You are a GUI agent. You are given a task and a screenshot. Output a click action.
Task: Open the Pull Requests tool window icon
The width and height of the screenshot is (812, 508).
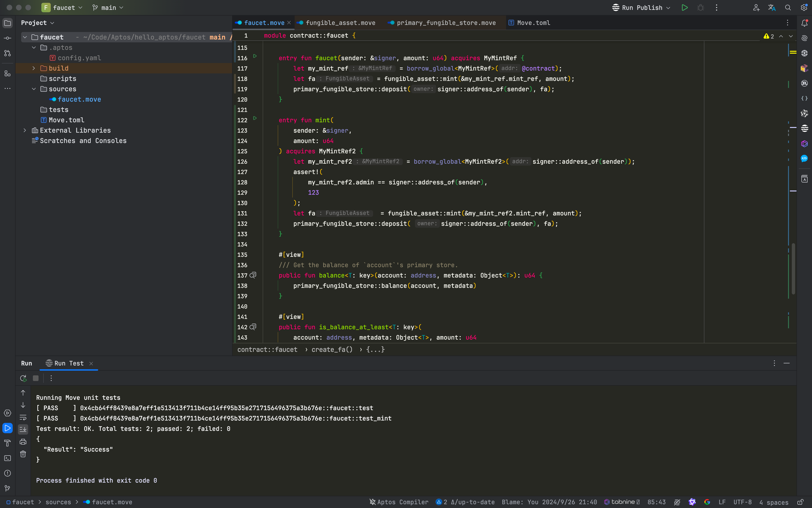7,53
